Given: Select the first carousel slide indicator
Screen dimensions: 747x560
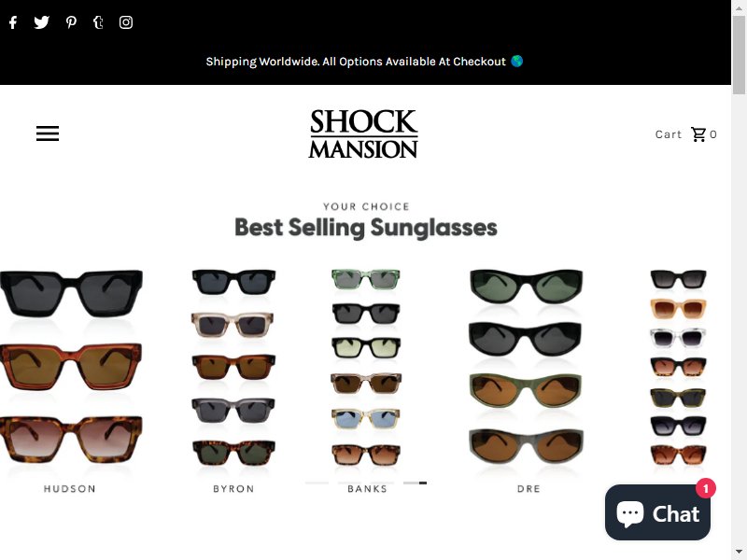Looking at the screenshot, I should click(317, 483).
